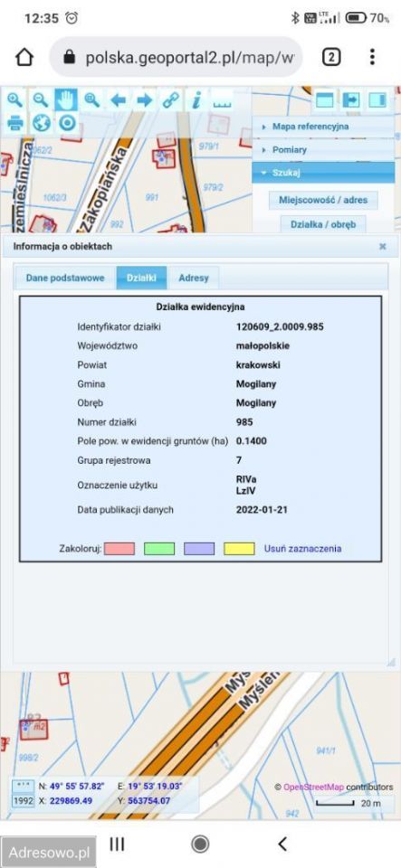Screen dimensions: 401x868
Task: Go to next map view arrow
Action: (x=144, y=99)
